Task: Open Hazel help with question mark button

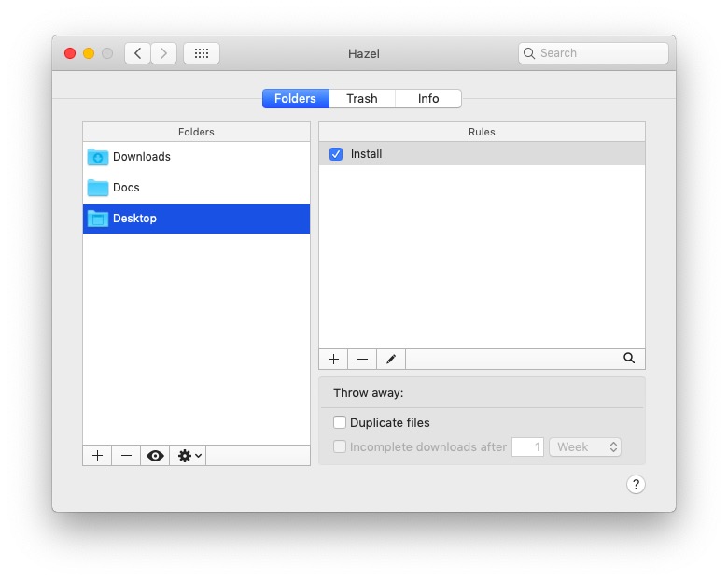Action: click(636, 484)
